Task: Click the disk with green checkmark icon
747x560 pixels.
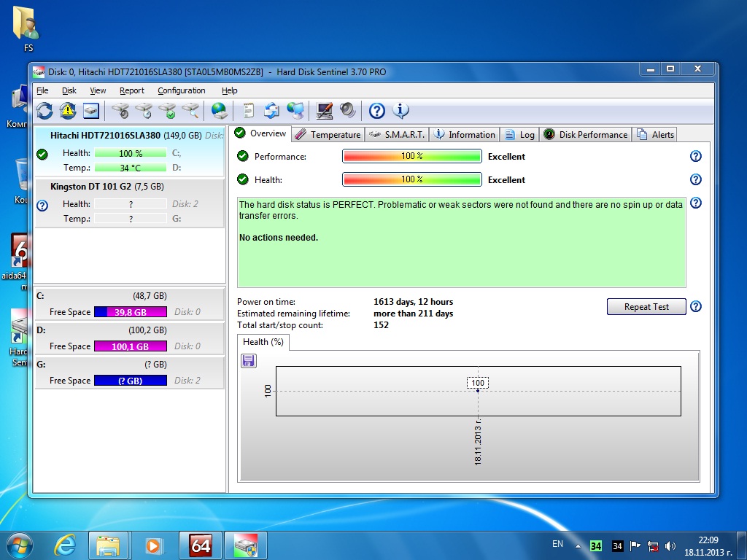Action: [x=167, y=111]
